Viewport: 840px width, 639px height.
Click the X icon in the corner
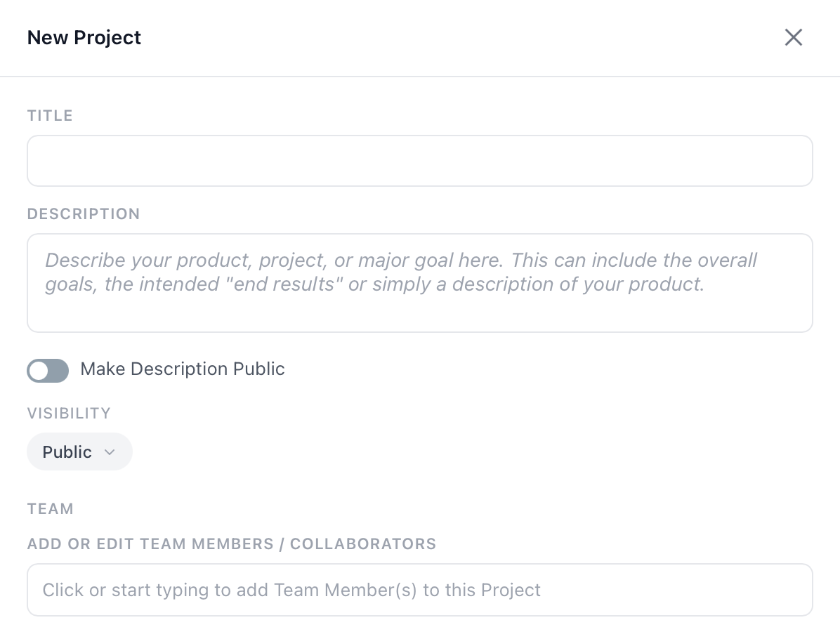coord(794,37)
